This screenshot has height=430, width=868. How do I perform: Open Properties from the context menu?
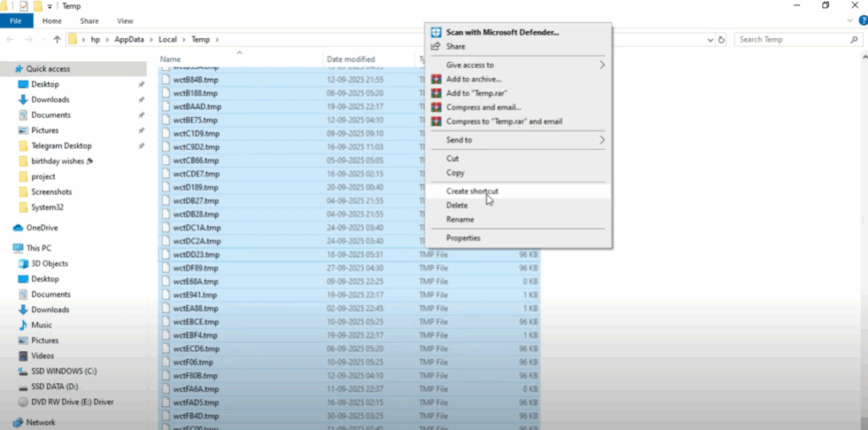click(518, 238)
